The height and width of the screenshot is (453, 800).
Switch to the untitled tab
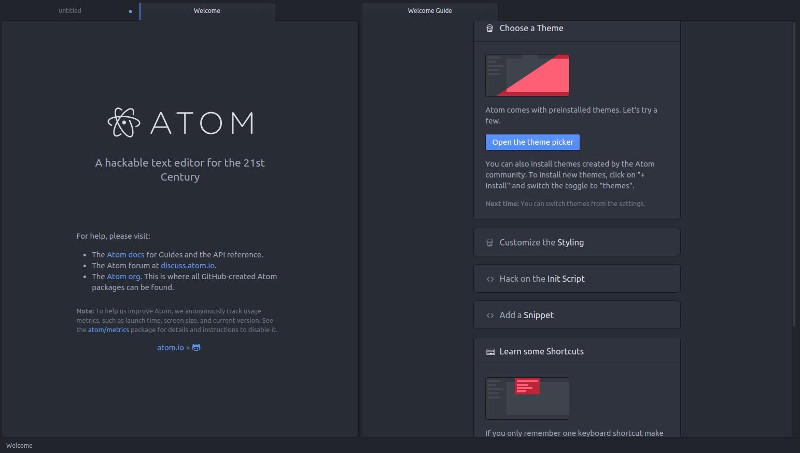70,11
